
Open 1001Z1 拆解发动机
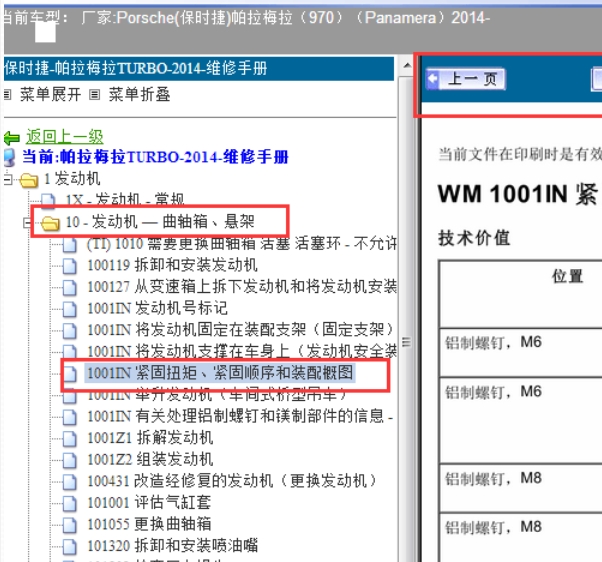(150, 438)
